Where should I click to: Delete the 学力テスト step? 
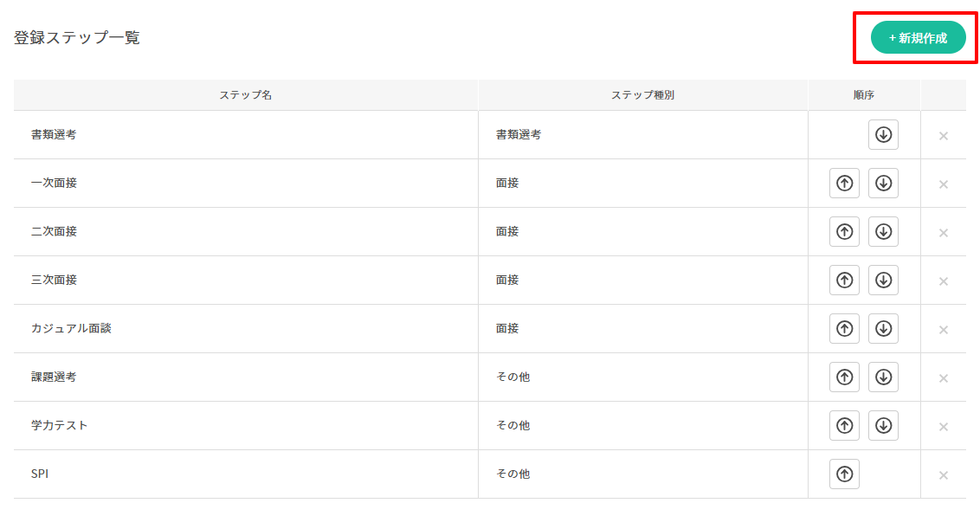(944, 427)
